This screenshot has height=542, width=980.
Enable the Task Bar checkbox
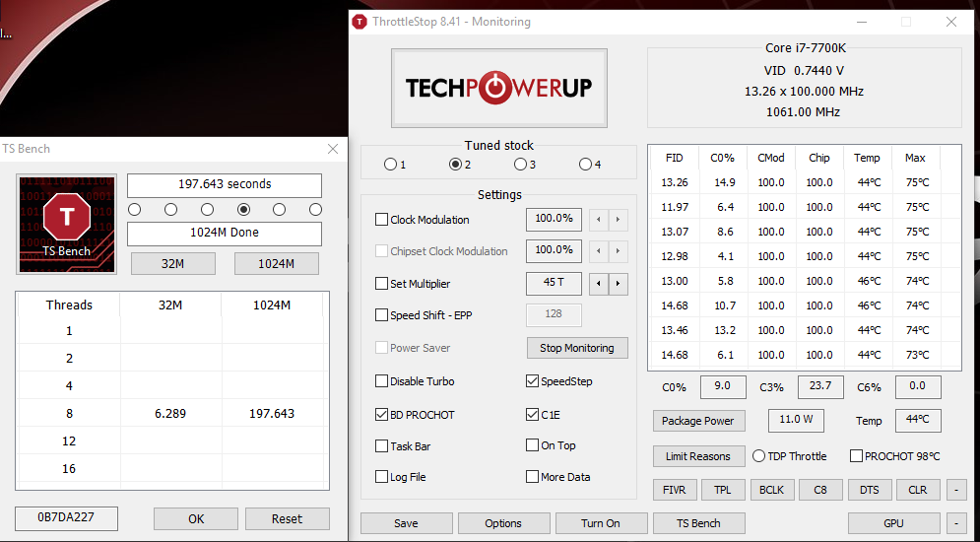click(x=381, y=445)
